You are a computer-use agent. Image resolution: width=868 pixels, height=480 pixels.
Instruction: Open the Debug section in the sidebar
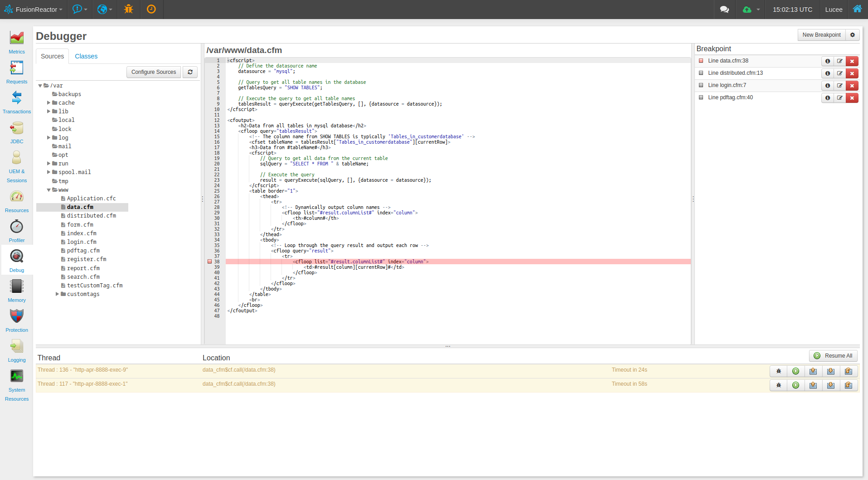17,261
